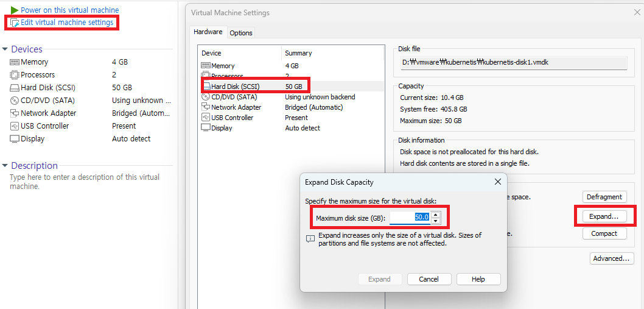
Task: Click the Disk file path field
Action: tap(513, 63)
